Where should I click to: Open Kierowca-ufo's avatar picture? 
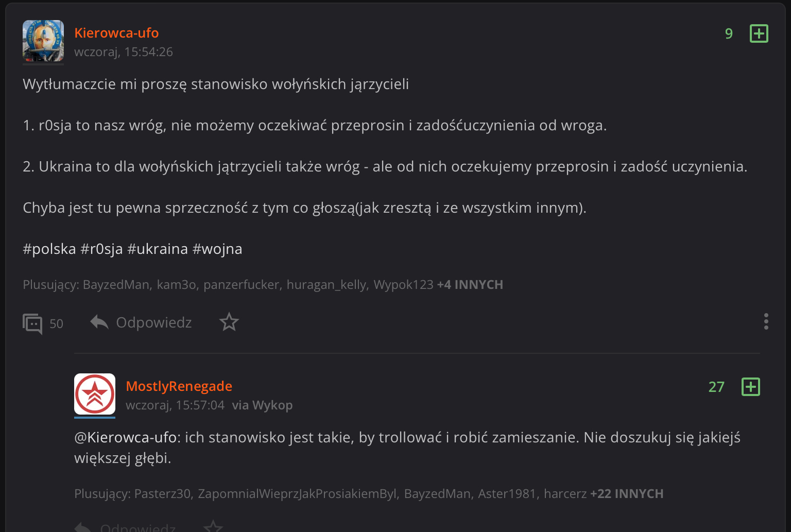43,41
